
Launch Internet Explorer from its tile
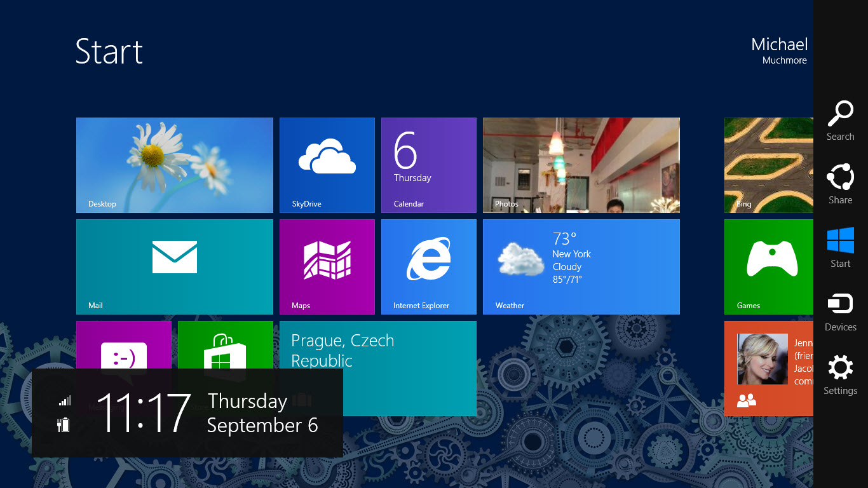428,267
